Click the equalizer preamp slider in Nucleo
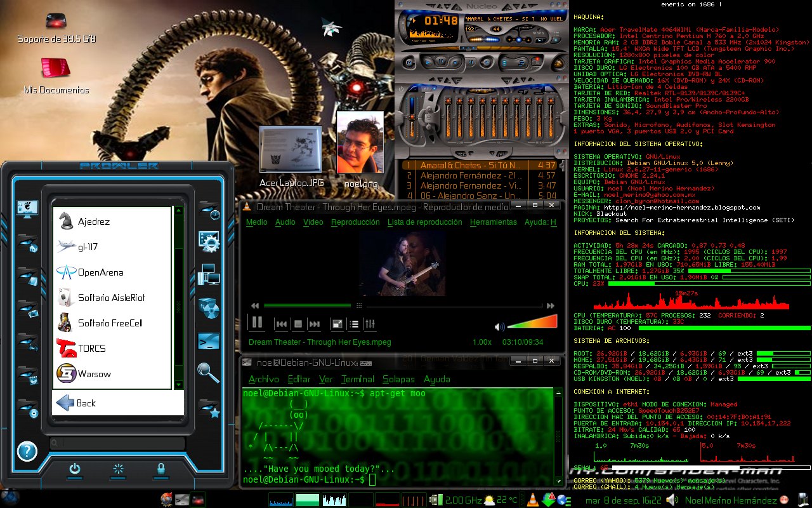This screenshot has height=508, width=812. tap(412, 117)
